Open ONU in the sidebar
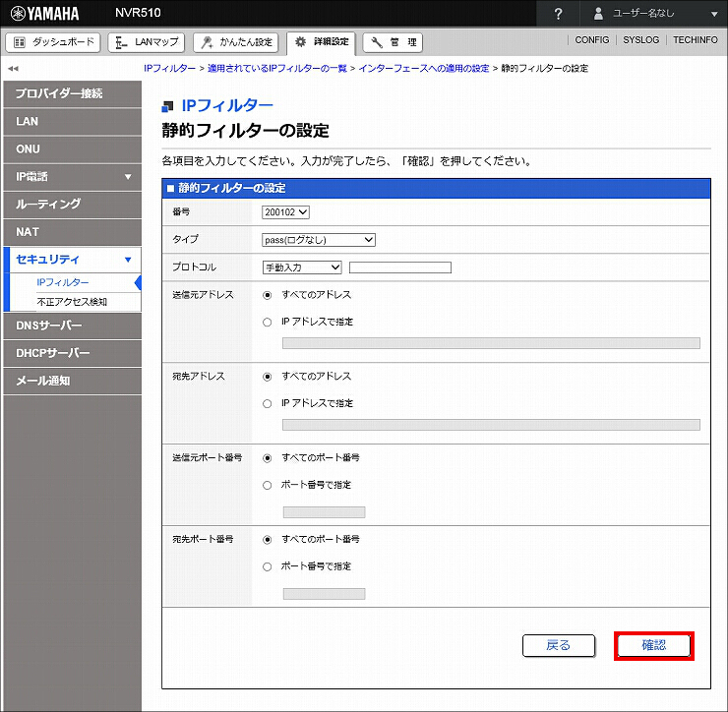This screenshot has height=712, width=728. 73,149
